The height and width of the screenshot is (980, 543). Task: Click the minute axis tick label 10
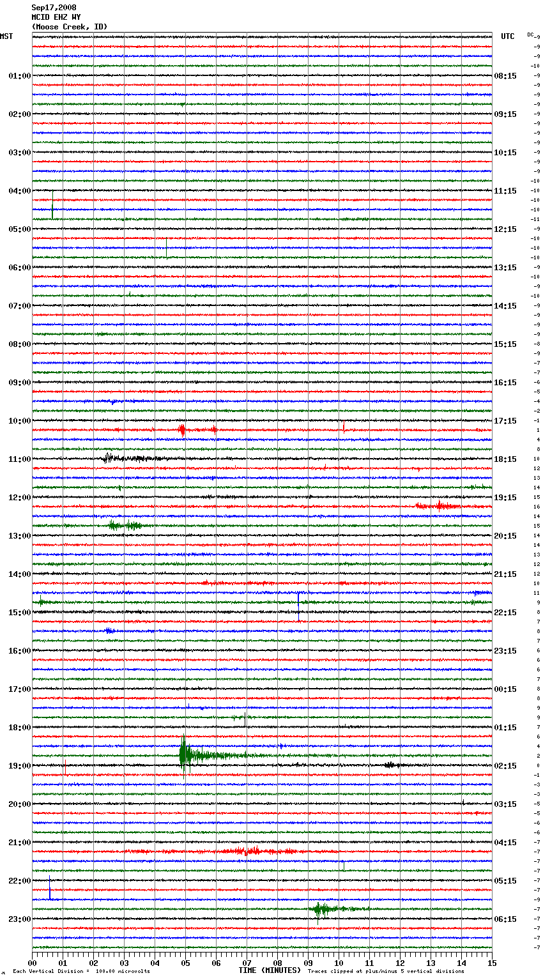coord(339,963)
